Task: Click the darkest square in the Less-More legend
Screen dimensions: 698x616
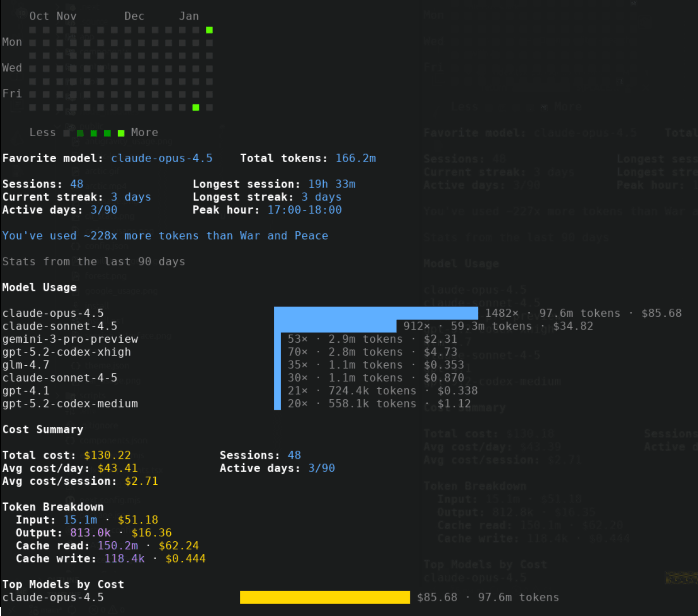Action: pos(67,133)
